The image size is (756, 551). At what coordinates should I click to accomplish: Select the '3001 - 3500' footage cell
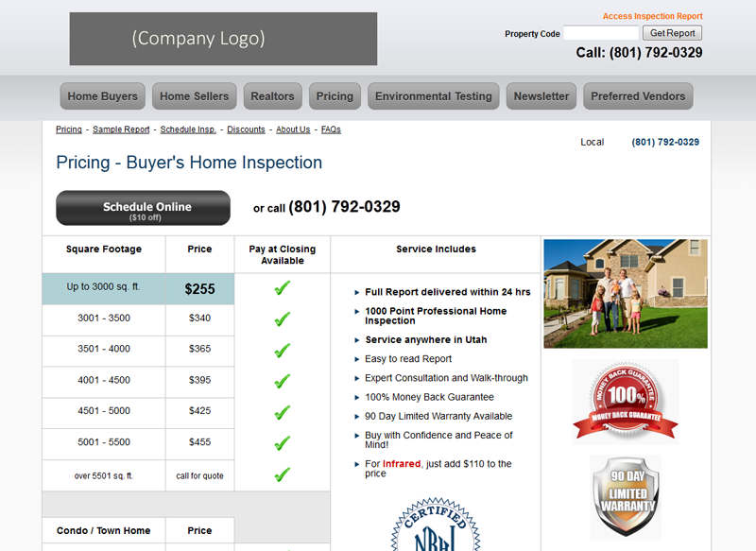click(104, 320)
